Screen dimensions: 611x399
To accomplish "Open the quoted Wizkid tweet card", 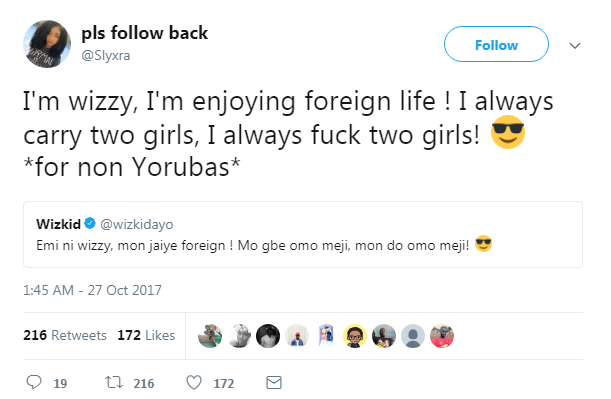I will [303, 234].
